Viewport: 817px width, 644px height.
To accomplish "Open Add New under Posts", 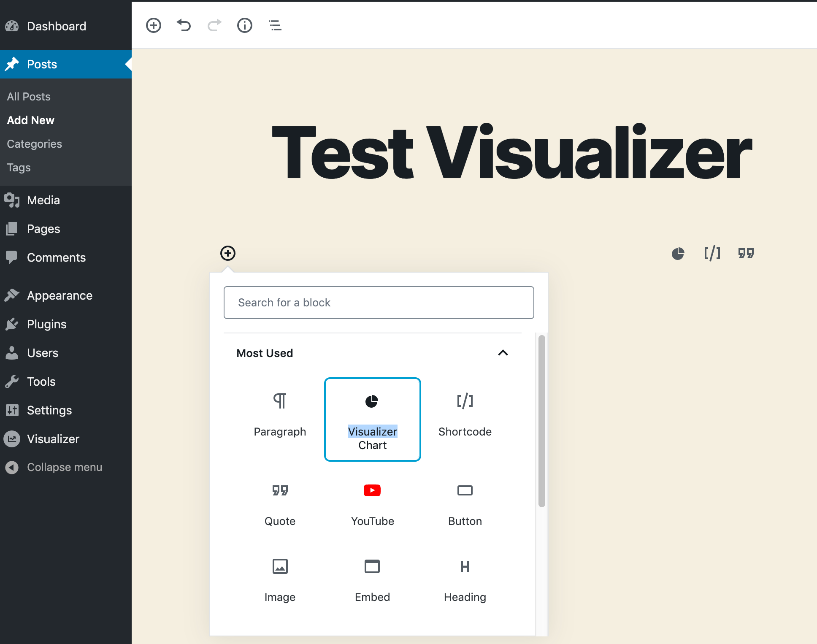I will pos(30,120).
